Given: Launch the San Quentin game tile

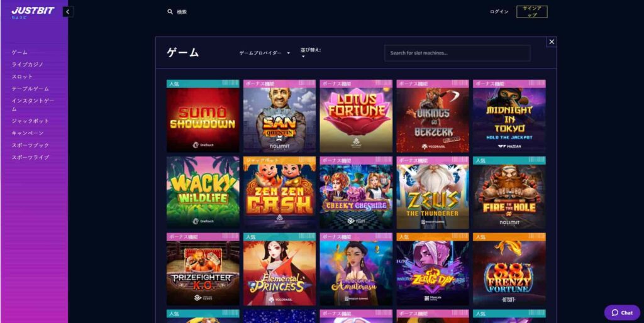Looking at the screenshot, I should coord(280,116).
